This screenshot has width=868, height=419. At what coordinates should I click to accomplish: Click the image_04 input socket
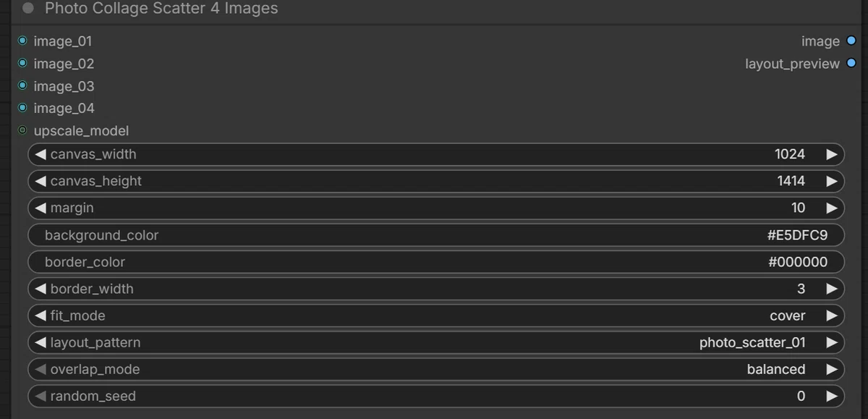tap(22, 108)
